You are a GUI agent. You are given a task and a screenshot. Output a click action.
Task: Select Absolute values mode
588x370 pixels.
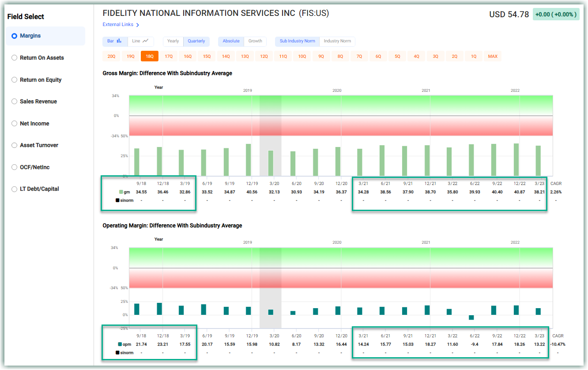click(231, 41)
